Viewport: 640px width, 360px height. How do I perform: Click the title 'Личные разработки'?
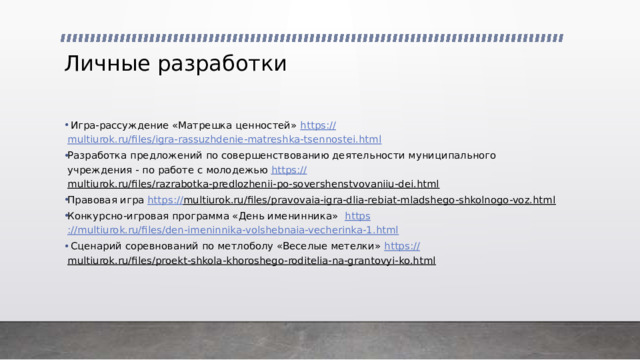coord(176,64)
